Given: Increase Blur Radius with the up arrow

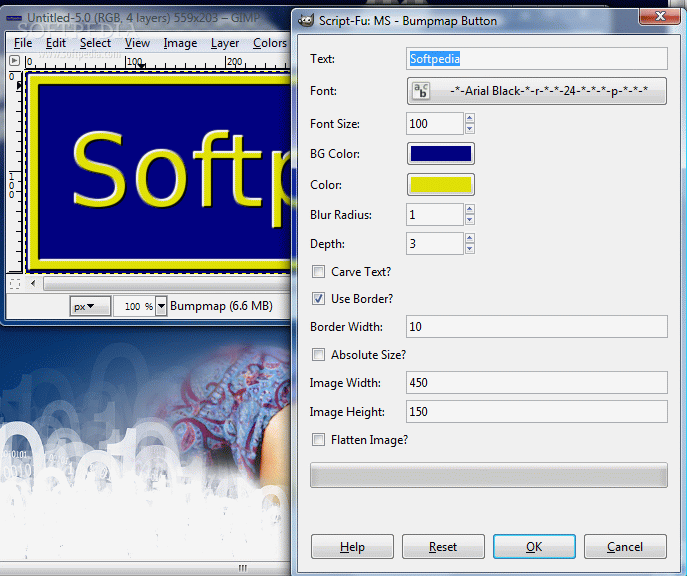Looking at the screenshot, I should [470, 209].
